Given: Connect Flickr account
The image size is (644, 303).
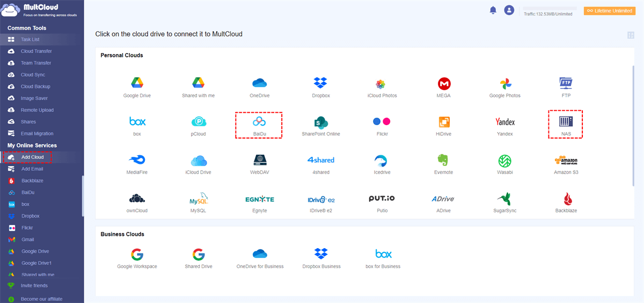Looking at the screenshot, I should pyautogui.click(x=382, y=121).
